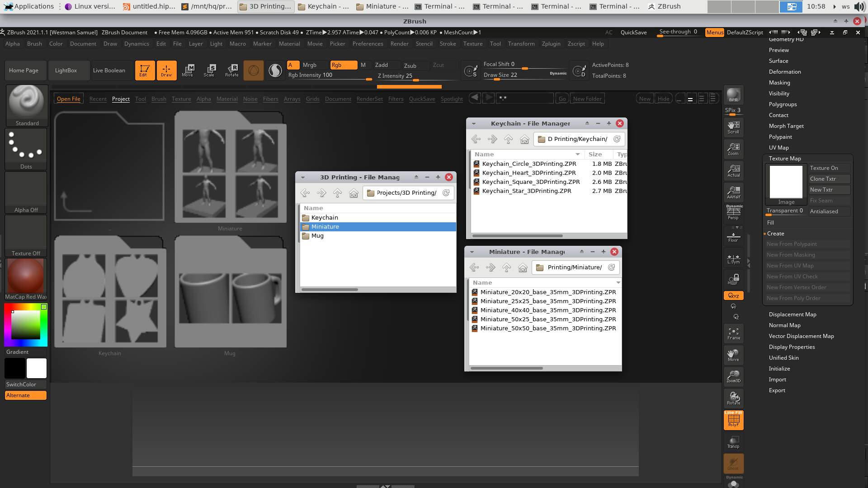Image resolution: width=868 pixels, height=488 pixels.
Task: Expand the Polygroups subpalette
Action: (x=783, y=104)
